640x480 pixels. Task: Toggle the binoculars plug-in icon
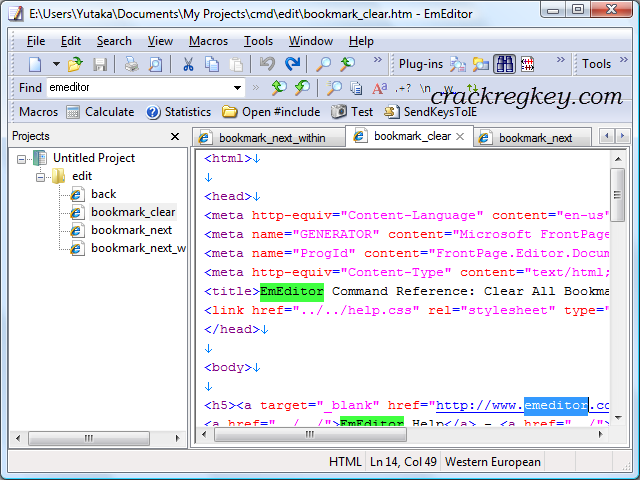click(504, 64)
